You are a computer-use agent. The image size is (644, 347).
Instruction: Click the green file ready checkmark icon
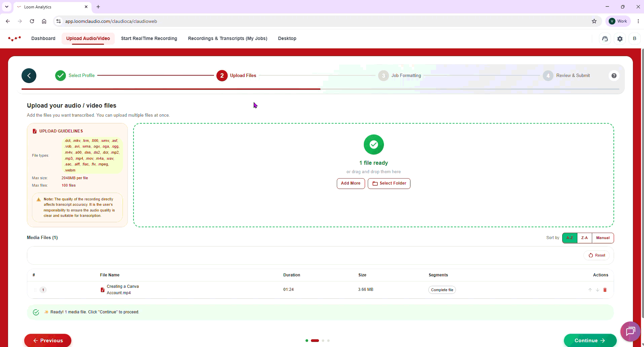coord(374,145)
